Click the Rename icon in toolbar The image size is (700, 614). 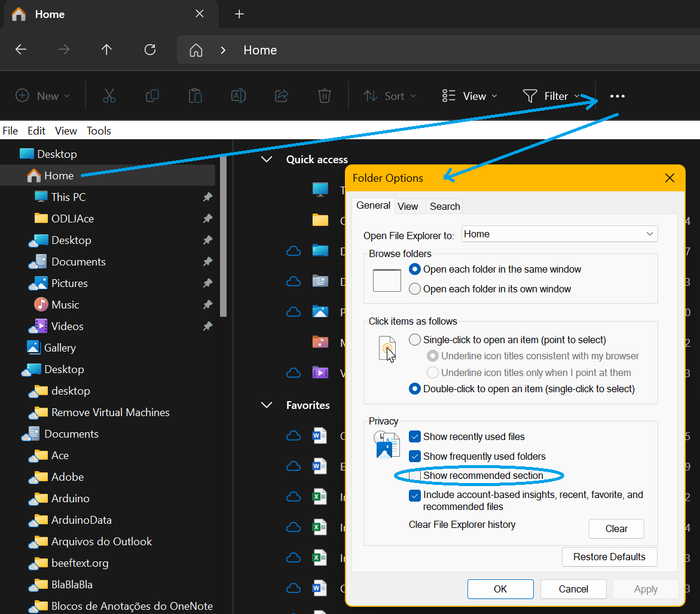pyautogui.click(x=238, y=96)
